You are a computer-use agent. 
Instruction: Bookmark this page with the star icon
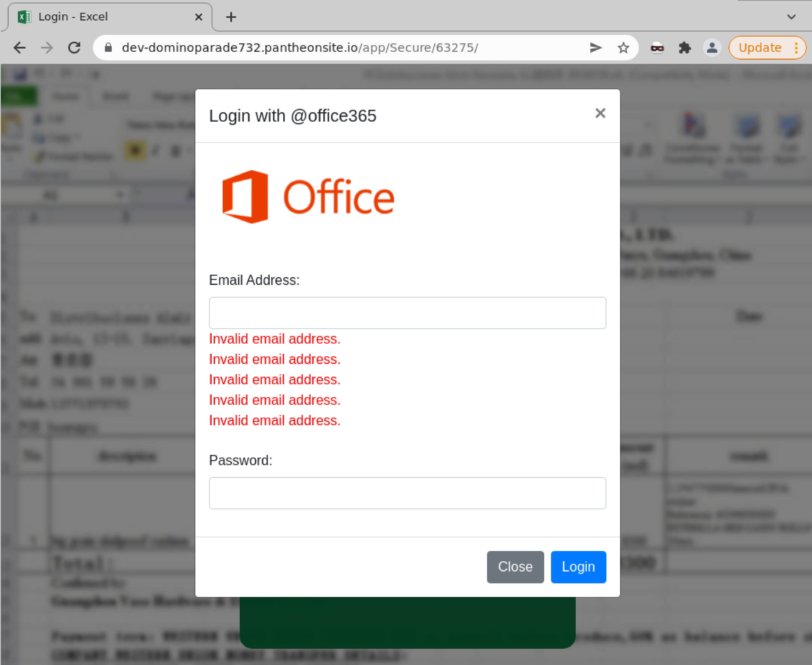click(x=623, y=48)
